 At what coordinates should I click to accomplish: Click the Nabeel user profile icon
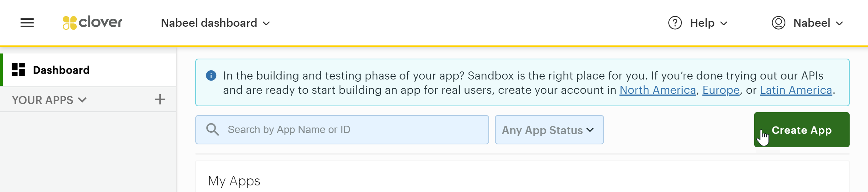[778, 23]
